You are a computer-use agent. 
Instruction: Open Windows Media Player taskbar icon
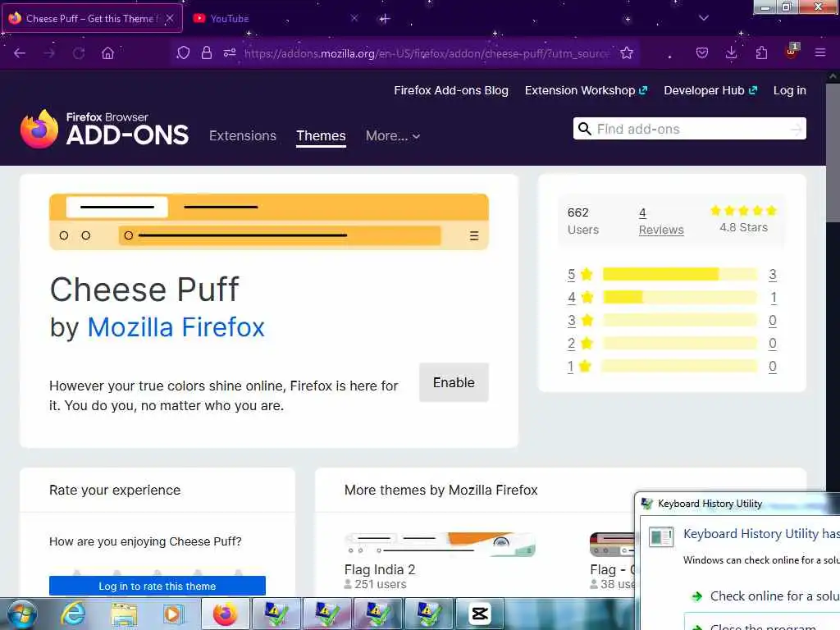pyautogui.click(x=172, y=614)
